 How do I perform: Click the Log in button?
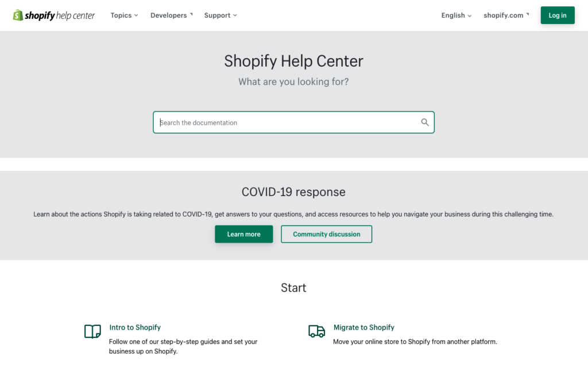point(557,16)
